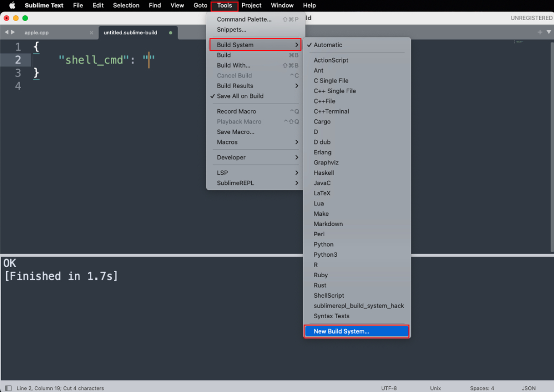The width and height of the screenshot is (554, 392).
Task: Expand the Build System submenu
Action: tap(255, 45)
